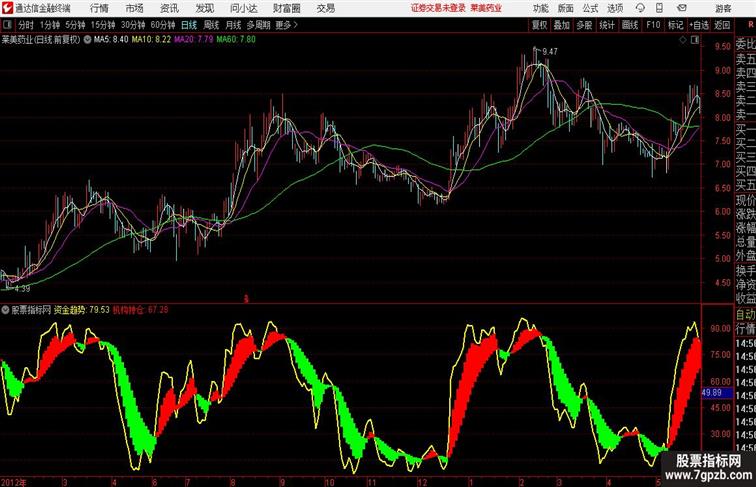Screen dimensions: 756x487
Task: Click the MA10: 8.22 label
Action: [x=151, y=40]
